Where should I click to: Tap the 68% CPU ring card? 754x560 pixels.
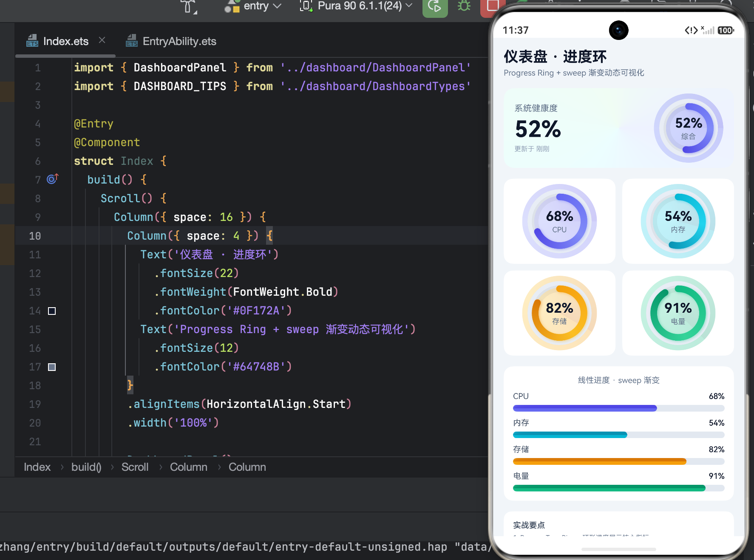pyautogui.click(x=559, y=221)
